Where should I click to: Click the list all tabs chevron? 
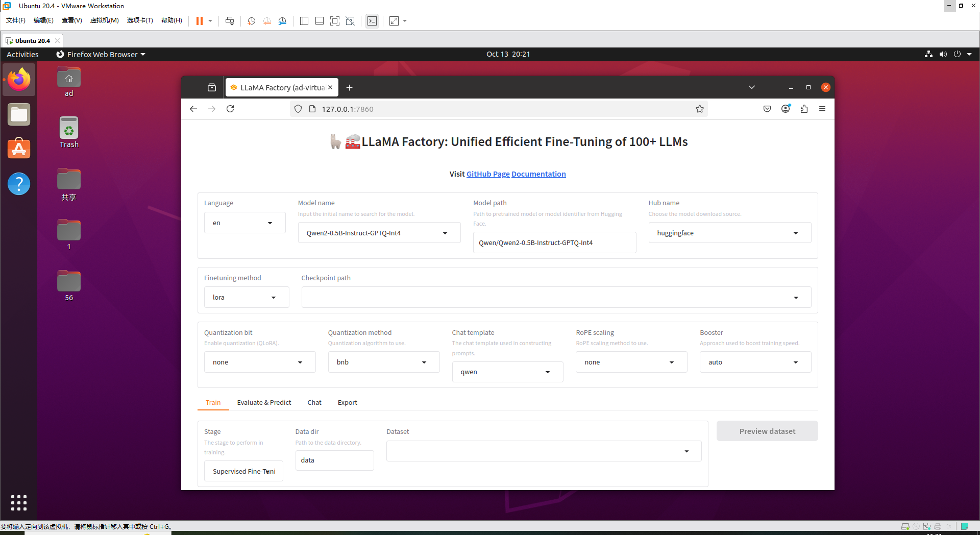(x=752, y=87)
